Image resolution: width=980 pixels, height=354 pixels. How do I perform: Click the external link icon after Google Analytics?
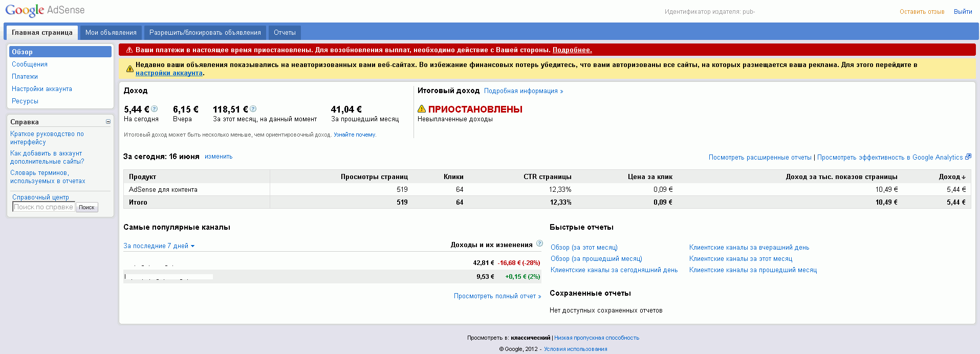pos(968,157)
